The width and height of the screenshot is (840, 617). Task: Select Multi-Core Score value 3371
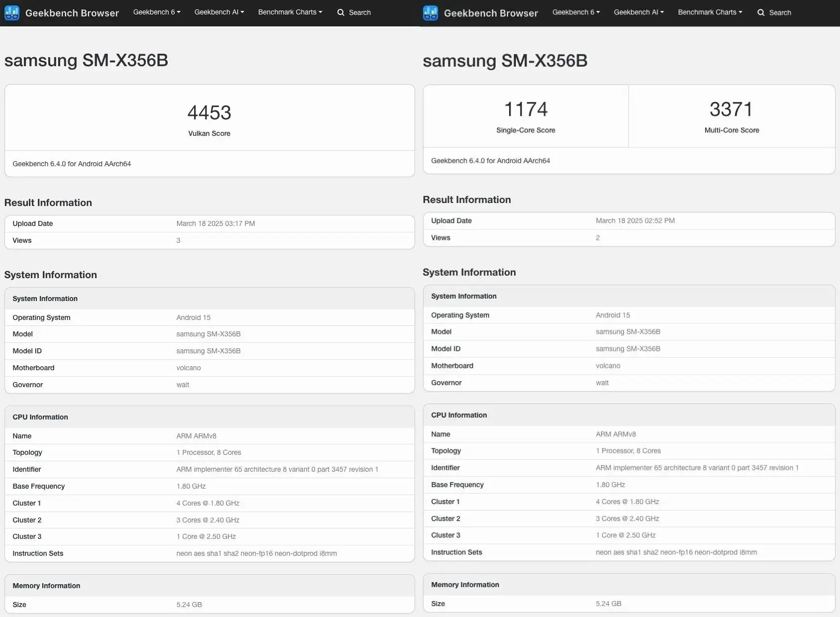tap(732, 109)
